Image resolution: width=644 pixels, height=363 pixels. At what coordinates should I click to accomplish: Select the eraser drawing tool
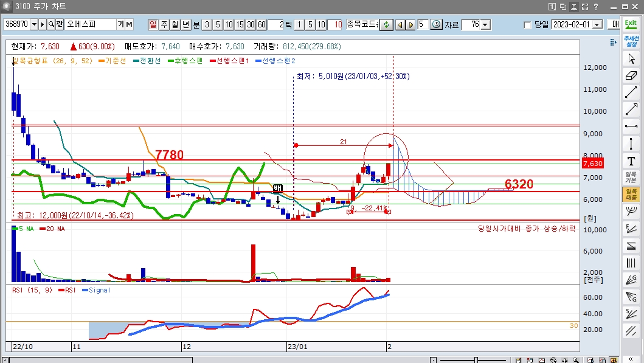pos(631,76)
